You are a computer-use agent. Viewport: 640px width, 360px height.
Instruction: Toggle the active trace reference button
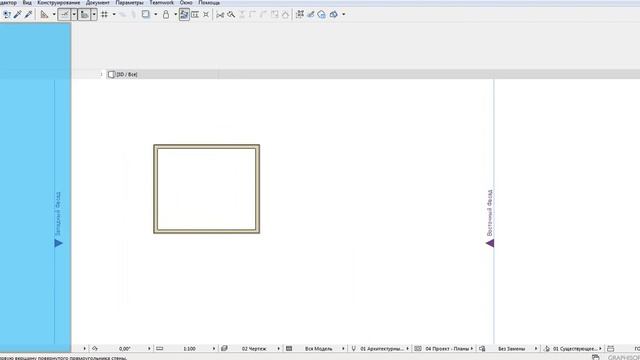[184, 15]
